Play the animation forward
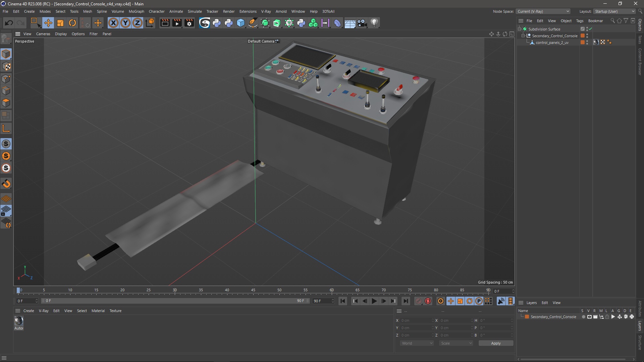 click(374, 301)
